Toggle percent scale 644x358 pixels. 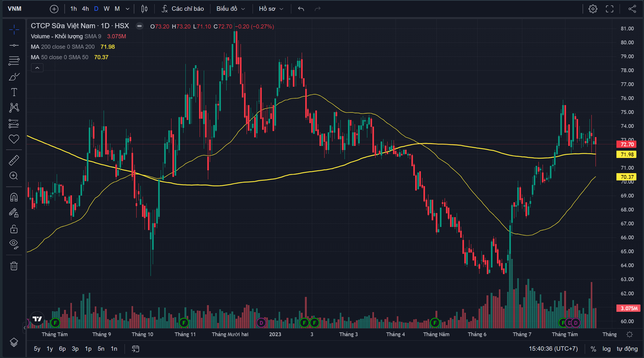(593, 349)
